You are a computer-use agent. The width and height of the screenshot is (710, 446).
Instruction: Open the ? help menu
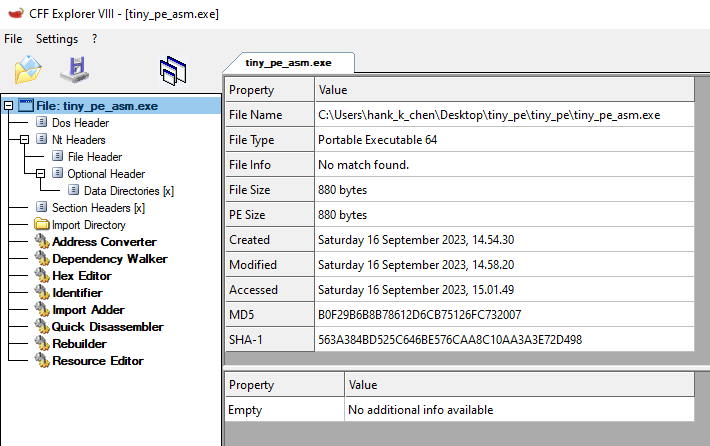(x=94, y=39)
